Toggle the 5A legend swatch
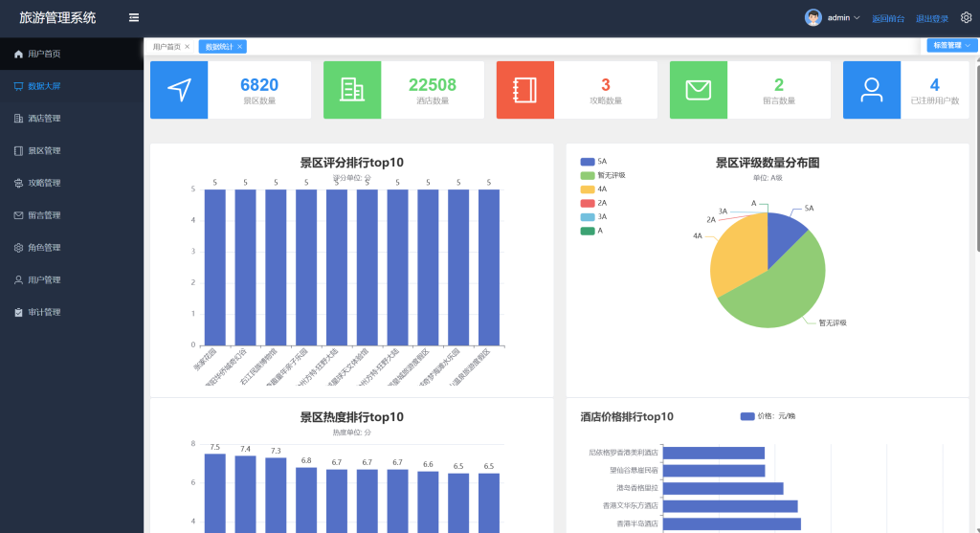980x533 pixels. coord(588,161)
